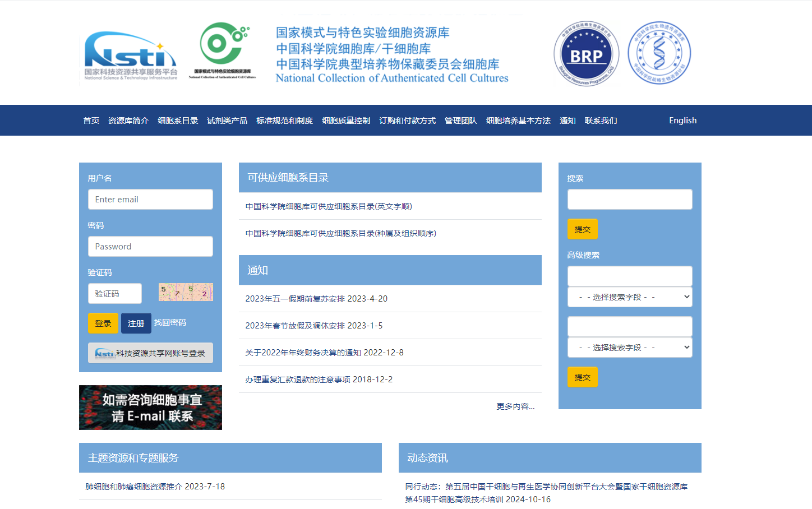Viewport: 812px width, 509px height.
Task: Click the DNA helix round badge
Action: [659, 54]
